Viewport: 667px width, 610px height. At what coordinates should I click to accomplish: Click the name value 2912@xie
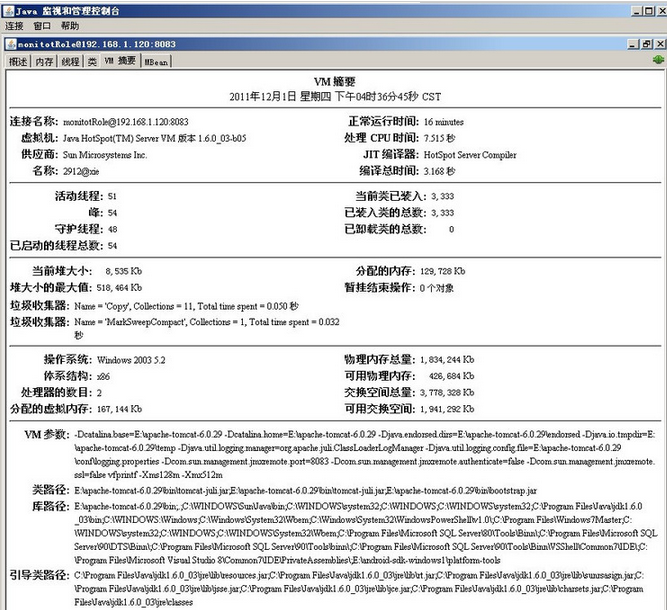[81, 171]
